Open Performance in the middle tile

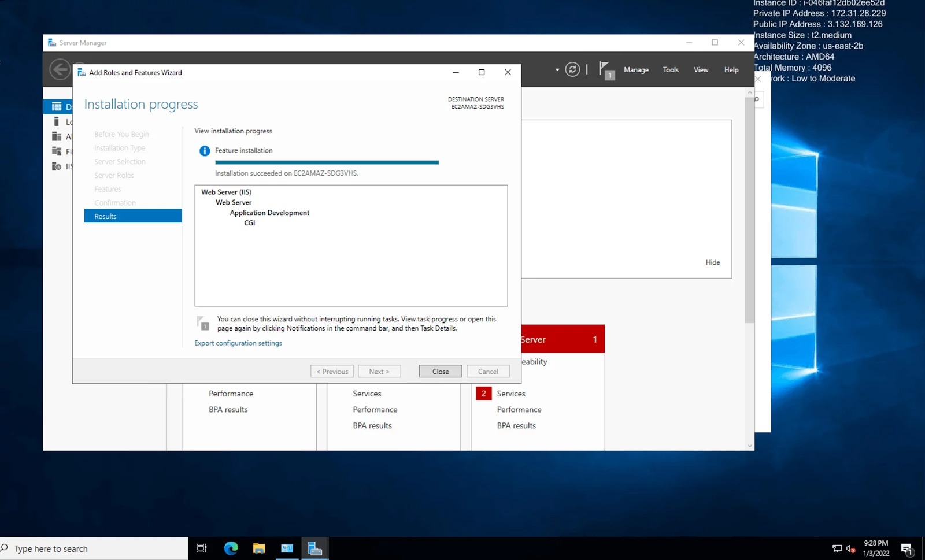[375, 410]
